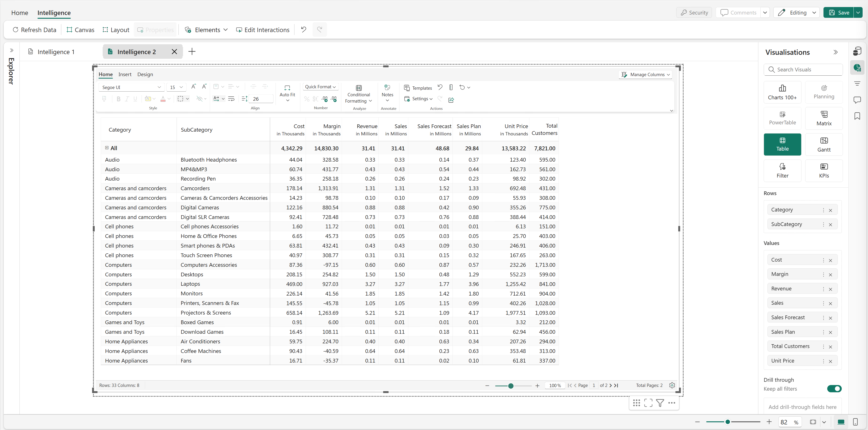Switch to the Intelligence 1 tab
This screenshot has height=430, width=868.
56,52
